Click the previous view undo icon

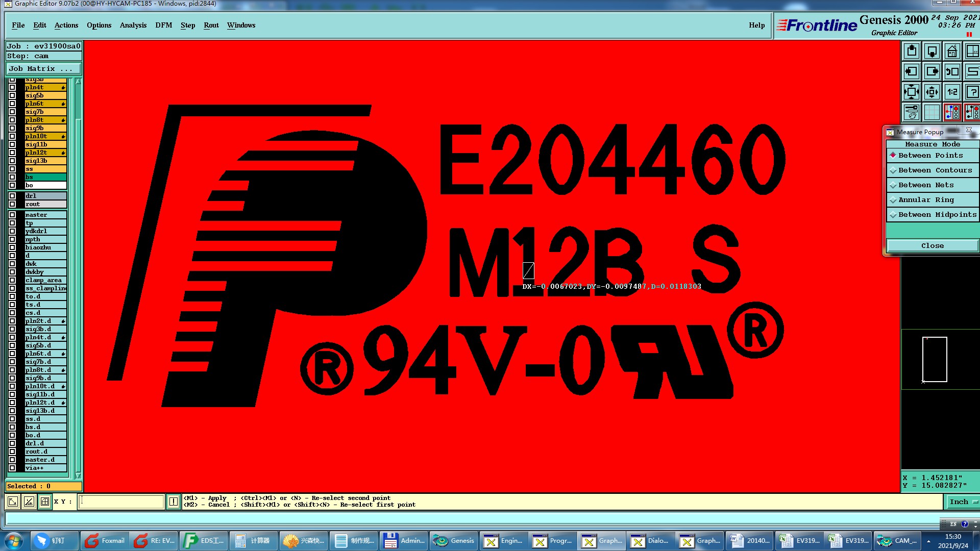coord(952,72)
